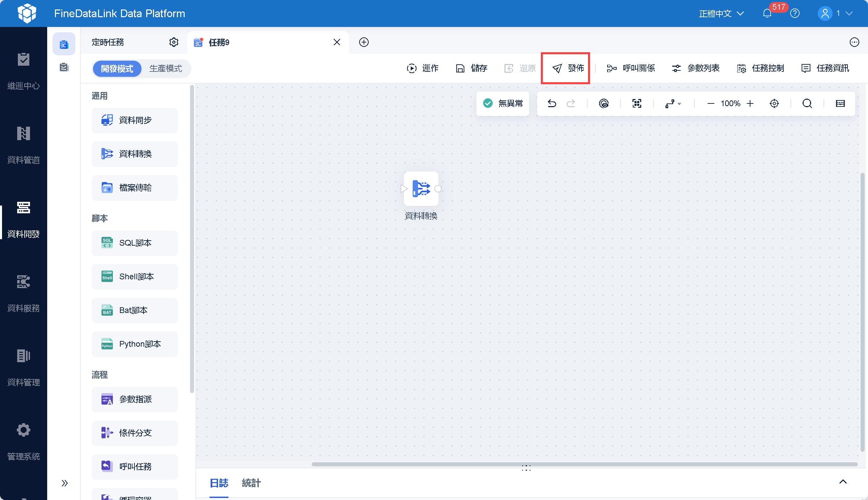Click the 參數列表 button
The image size is (868, 500).
[695, 68]
